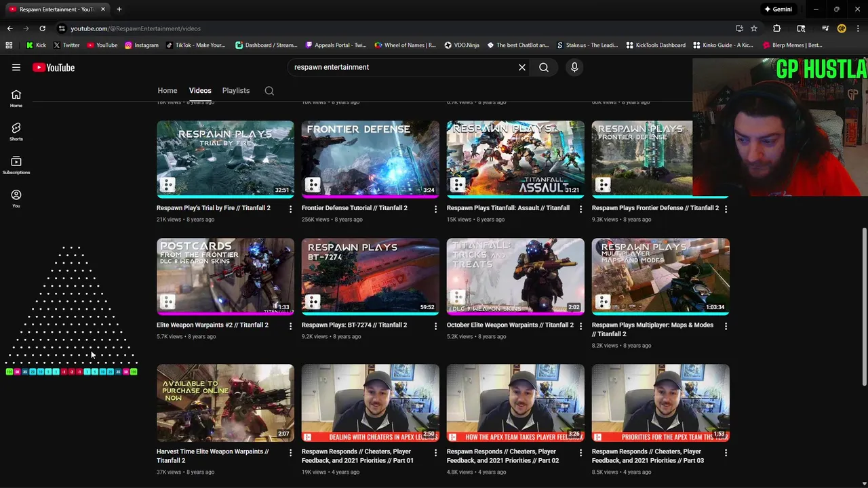
Task: Open Chrome extensions puzzle icon
Action: click(777, 28)
